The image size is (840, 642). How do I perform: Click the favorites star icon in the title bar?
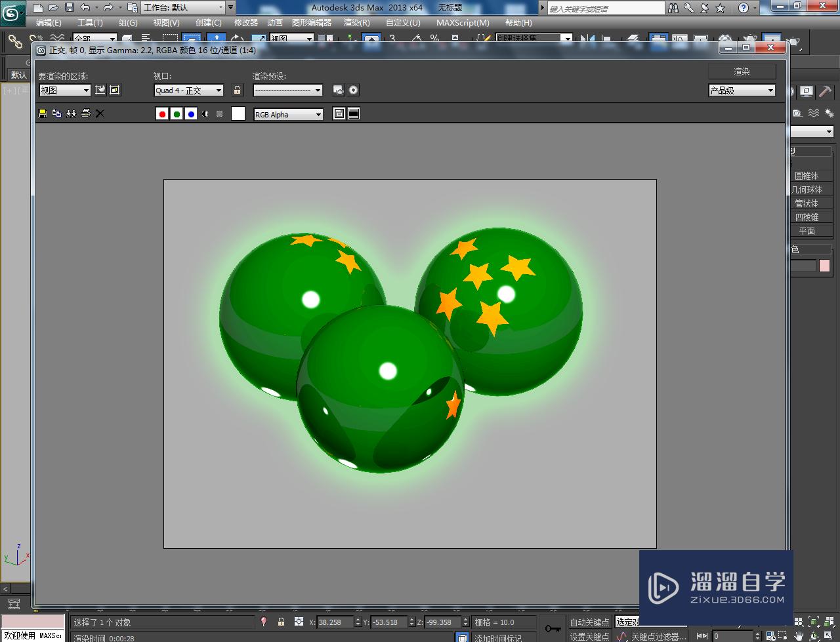pos(720,8)
